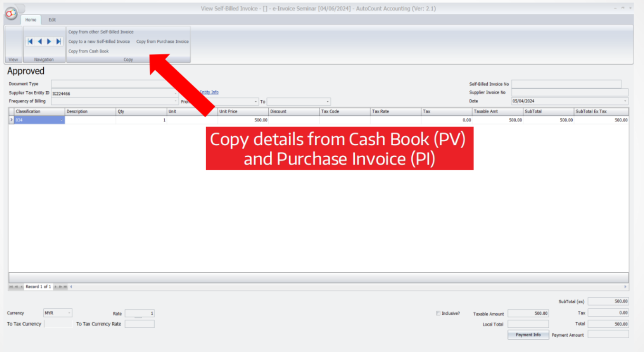Click the horizontal scrollbar right arrow

tap(625, 287)
